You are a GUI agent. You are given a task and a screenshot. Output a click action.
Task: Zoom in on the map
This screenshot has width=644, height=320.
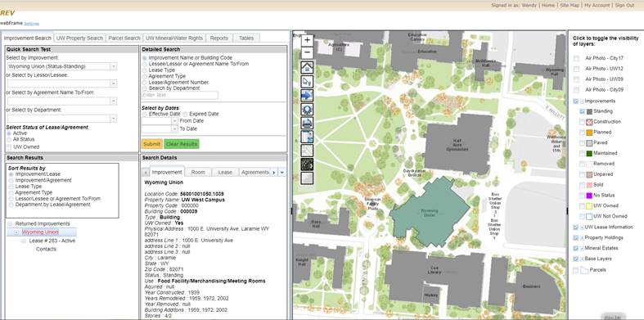[x=307, y=40]
